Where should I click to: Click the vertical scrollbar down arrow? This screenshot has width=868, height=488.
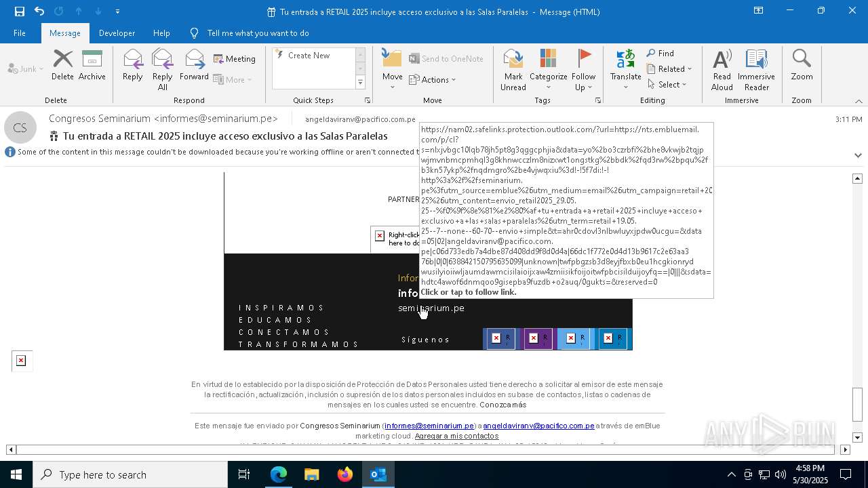pyautogui.click(x=857, y=438)
